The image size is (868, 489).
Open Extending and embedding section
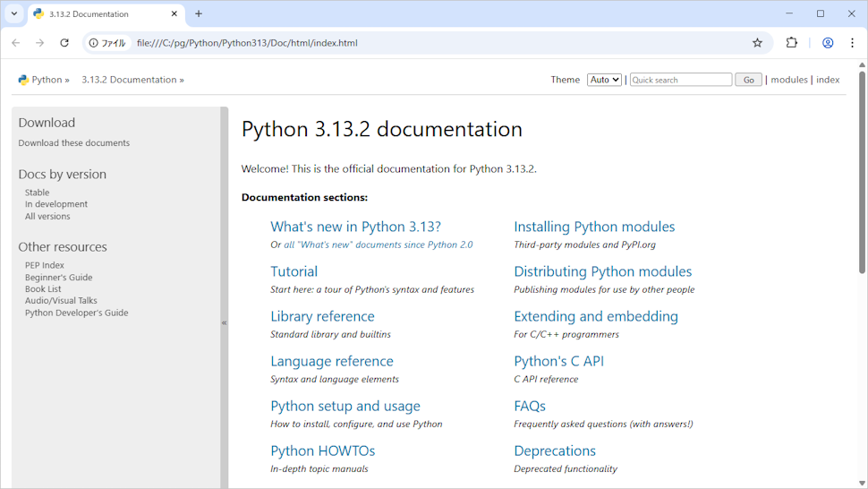[x=596, y=316]
